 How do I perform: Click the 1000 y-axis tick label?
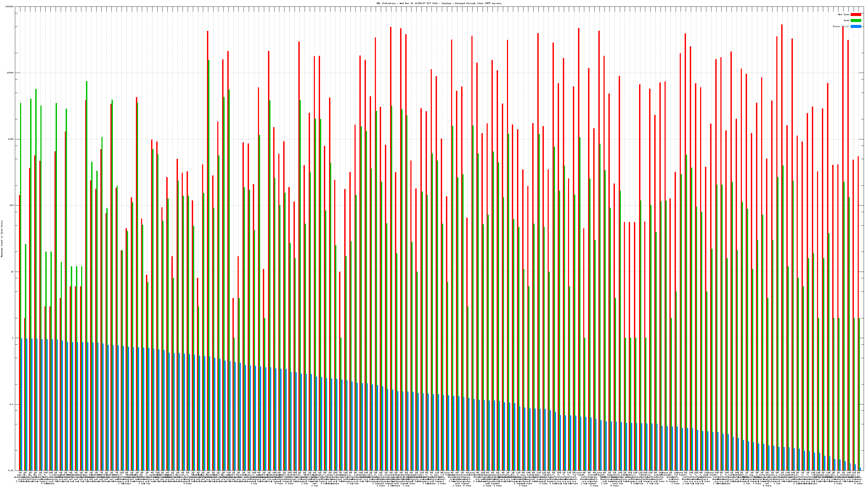coord(11,139)
